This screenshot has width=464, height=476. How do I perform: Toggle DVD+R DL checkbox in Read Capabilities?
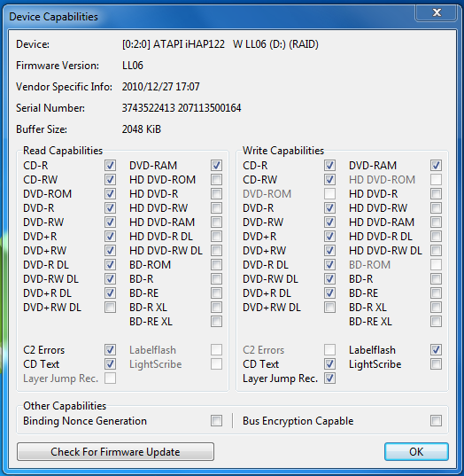click(x=110, y=293)
